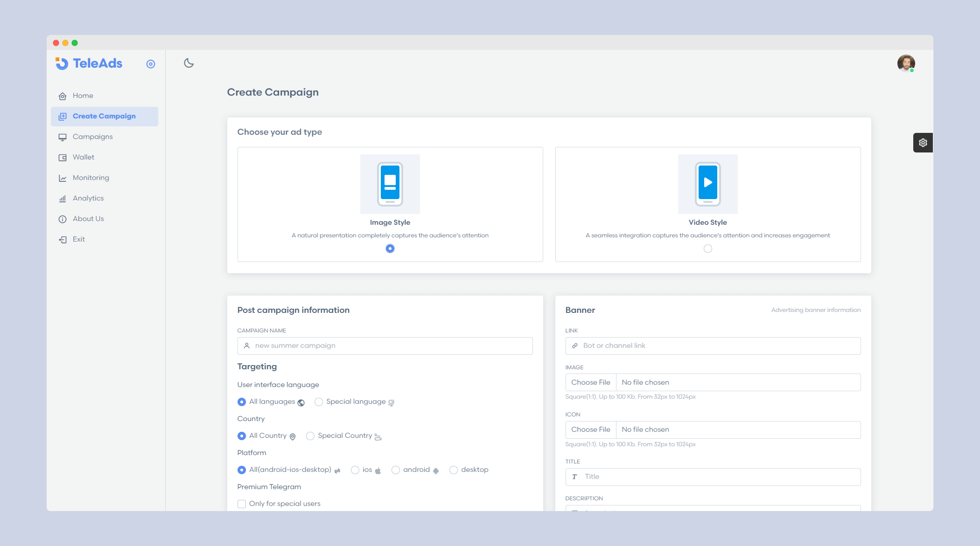
Task: Select android platform radio
Action: coord(396,470)
